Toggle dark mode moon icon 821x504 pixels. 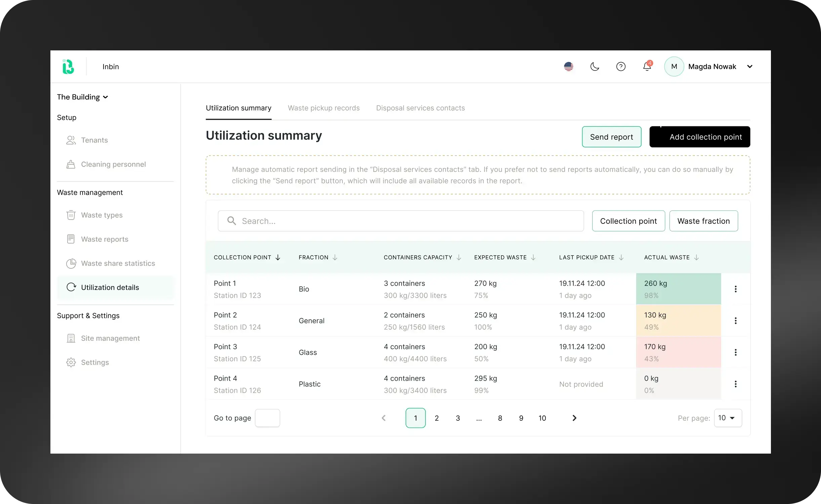[x=594, y=67]
